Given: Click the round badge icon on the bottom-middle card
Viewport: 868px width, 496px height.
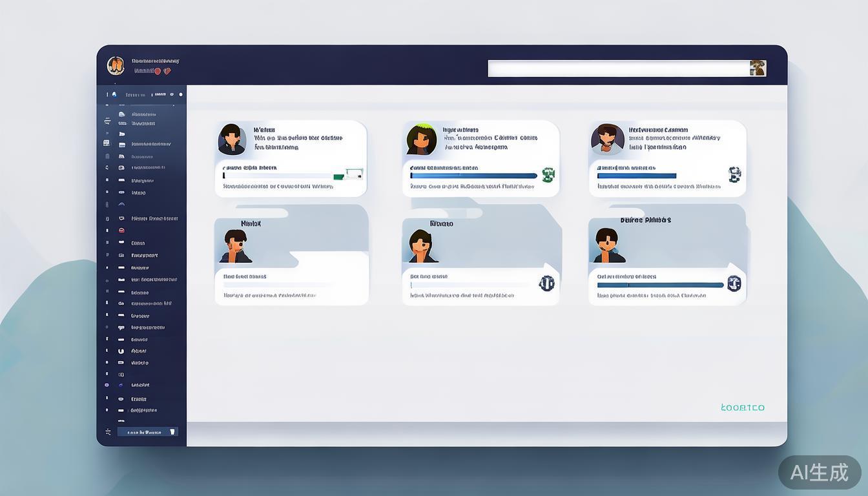Looking at the screenshot, I should click(546, 283).
